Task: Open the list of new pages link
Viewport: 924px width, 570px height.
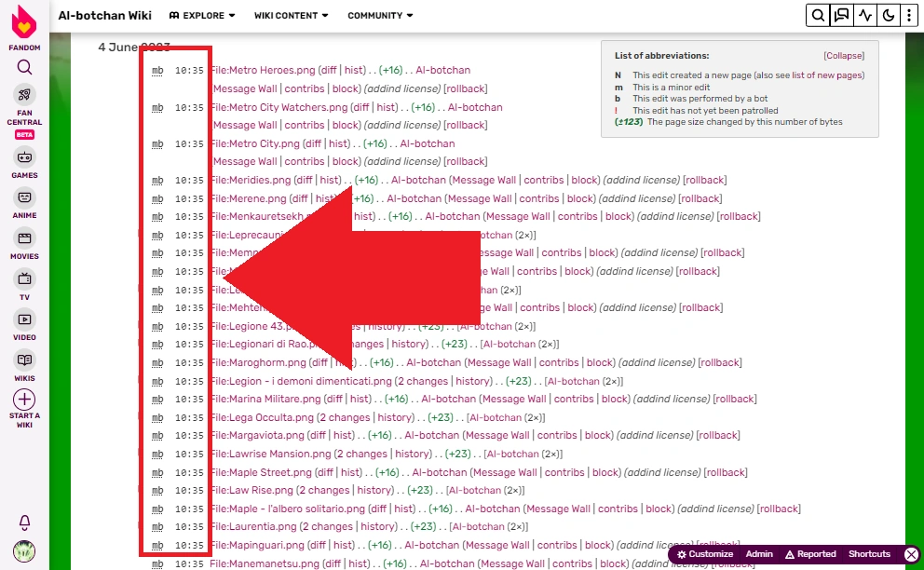Action: tap(827, 75)
